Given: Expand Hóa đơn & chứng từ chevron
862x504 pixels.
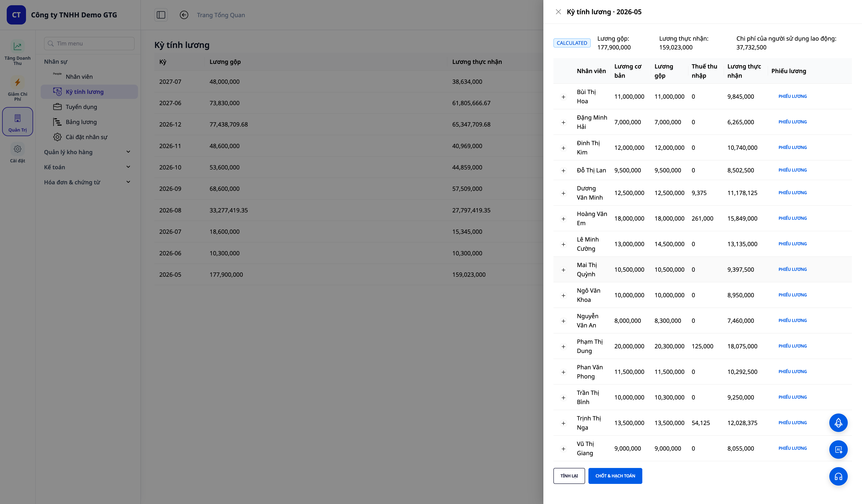Looking at the screenshot, I should 128,182.
